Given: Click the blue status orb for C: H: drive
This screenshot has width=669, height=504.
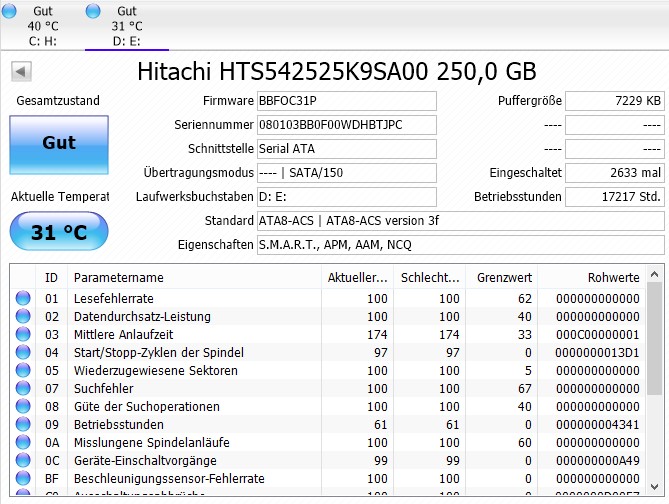Looking at the screenshot, I should [x=9, y=11].
